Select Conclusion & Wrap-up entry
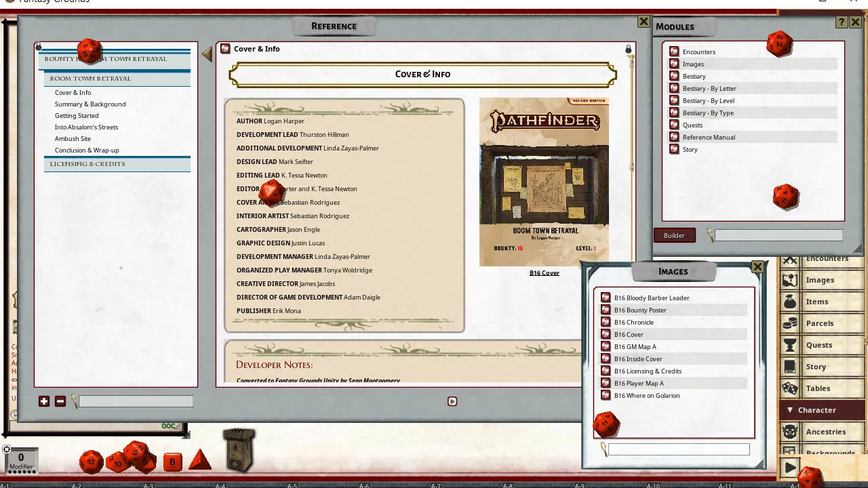This screenshot has width=868, height=488. coord(87,150)
